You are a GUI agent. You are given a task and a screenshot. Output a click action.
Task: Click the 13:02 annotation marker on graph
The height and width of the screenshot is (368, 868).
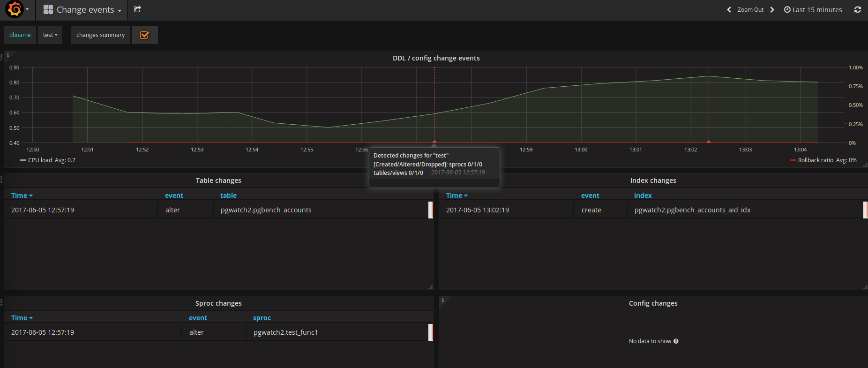click(x=709, y=141)
